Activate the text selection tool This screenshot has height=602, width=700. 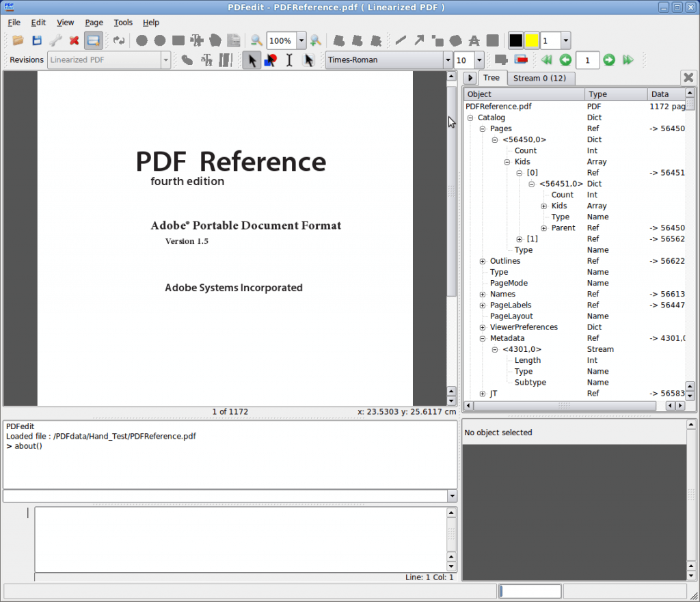point(290,60)
